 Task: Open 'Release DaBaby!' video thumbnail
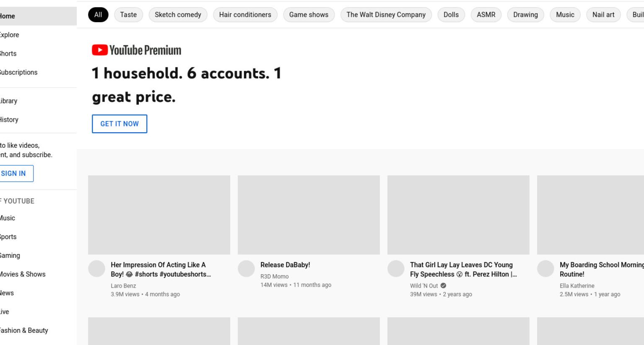point(309,215)
